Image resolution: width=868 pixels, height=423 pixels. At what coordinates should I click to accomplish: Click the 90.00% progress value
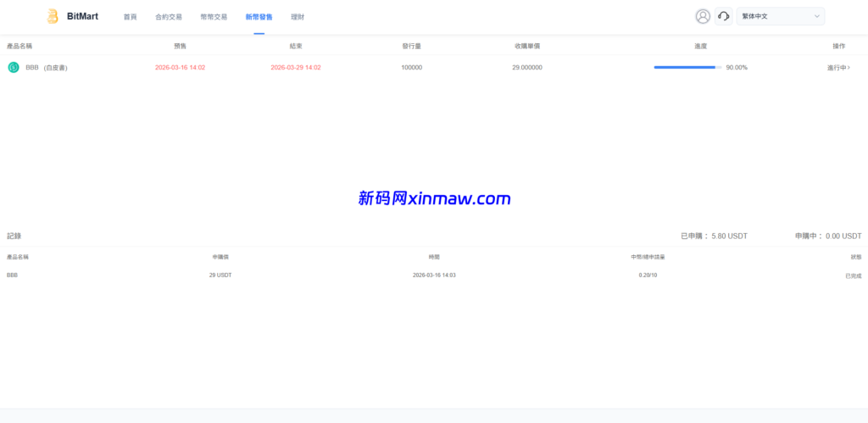(x=737, y=68)
